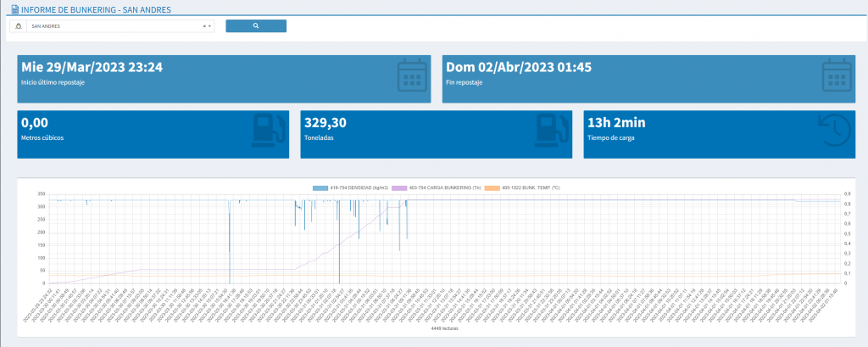Click the ship icon in the vessel selector
This screenshot has width=868, height=347.
pyautogui.click(x=19, y=26)
